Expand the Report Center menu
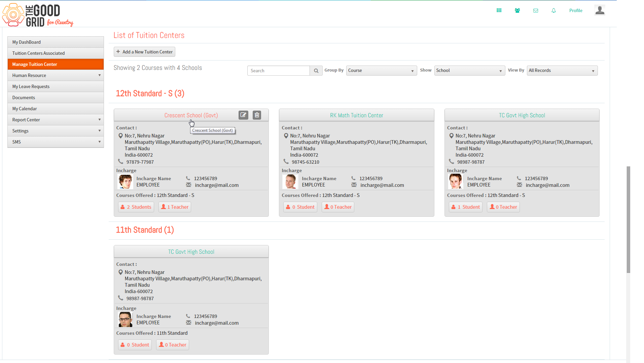This screenshot has height=363, width=644. point(56,120)
